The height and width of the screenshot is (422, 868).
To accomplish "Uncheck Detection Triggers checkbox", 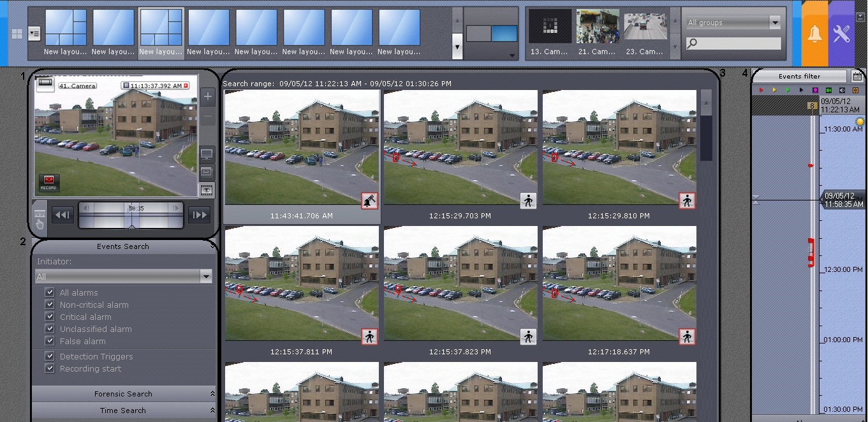I will (x=49, y=356).
